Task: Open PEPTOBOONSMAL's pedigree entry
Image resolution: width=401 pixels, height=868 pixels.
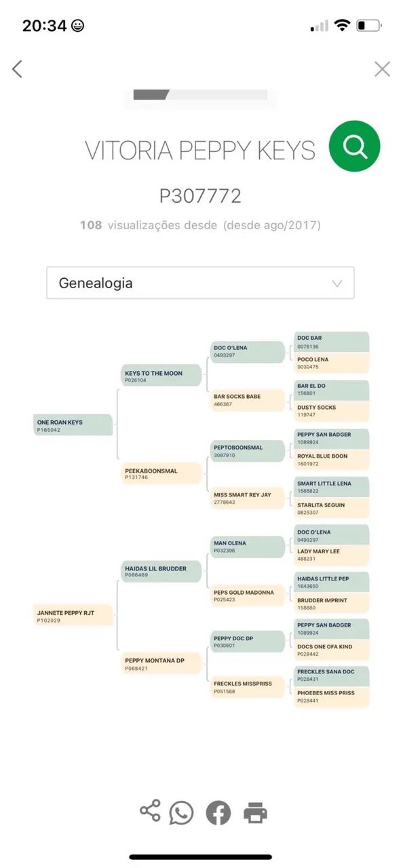Action: pyautogui.click(x=246, y=450)
